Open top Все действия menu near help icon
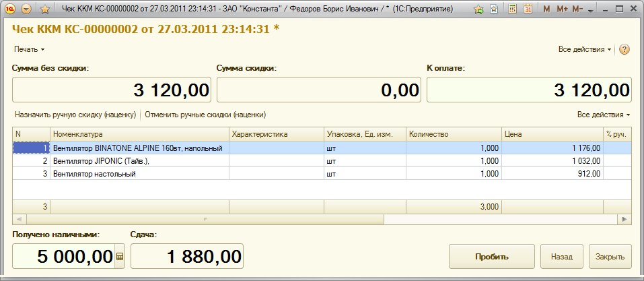This screenshot has width=644, height=281. (585, 49)
